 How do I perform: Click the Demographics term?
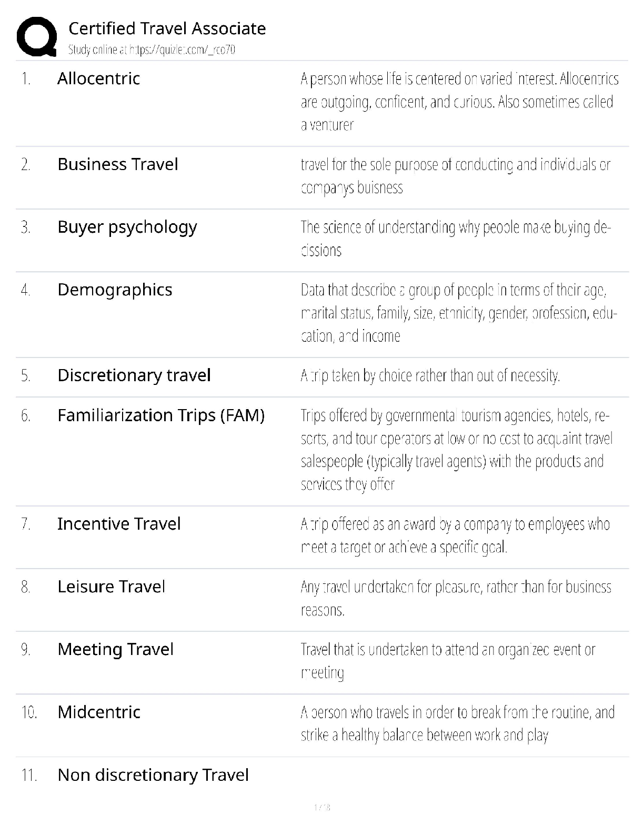click(115, 290)
